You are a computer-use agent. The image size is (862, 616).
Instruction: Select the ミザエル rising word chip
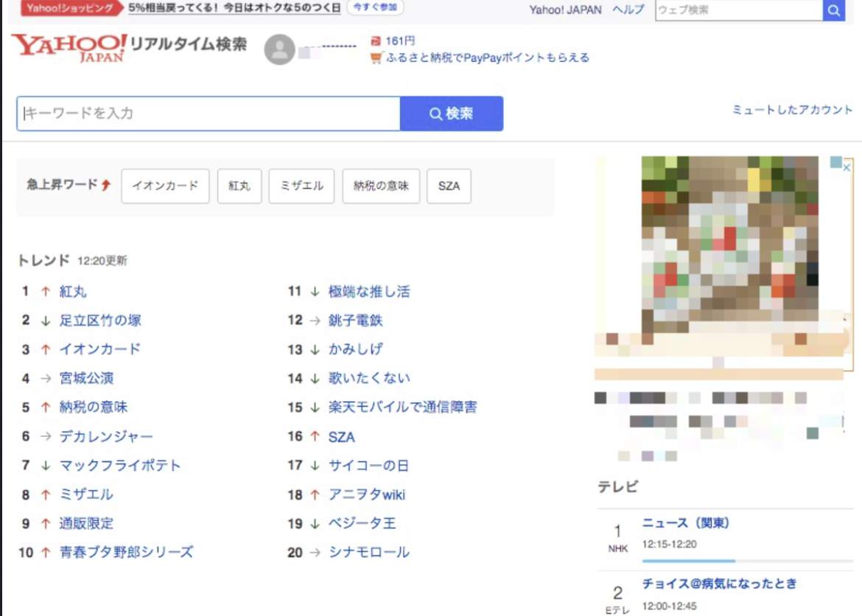[301, 186]
